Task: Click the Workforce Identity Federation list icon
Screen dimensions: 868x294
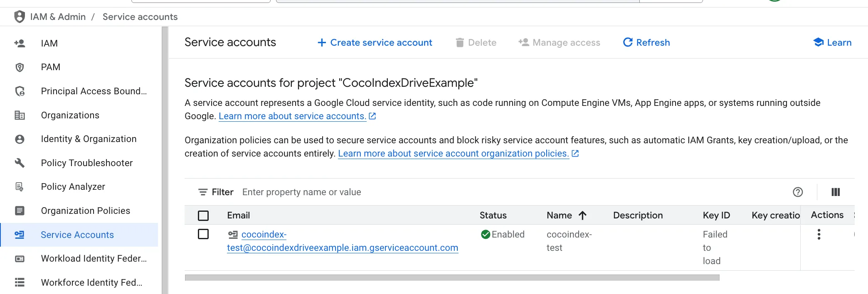Action: point(20,282)
